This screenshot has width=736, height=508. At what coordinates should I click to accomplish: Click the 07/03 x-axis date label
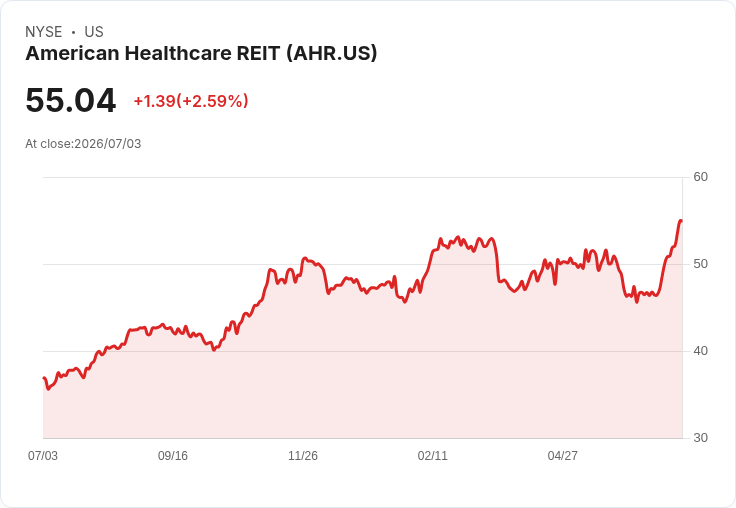(x=43, y=456)
